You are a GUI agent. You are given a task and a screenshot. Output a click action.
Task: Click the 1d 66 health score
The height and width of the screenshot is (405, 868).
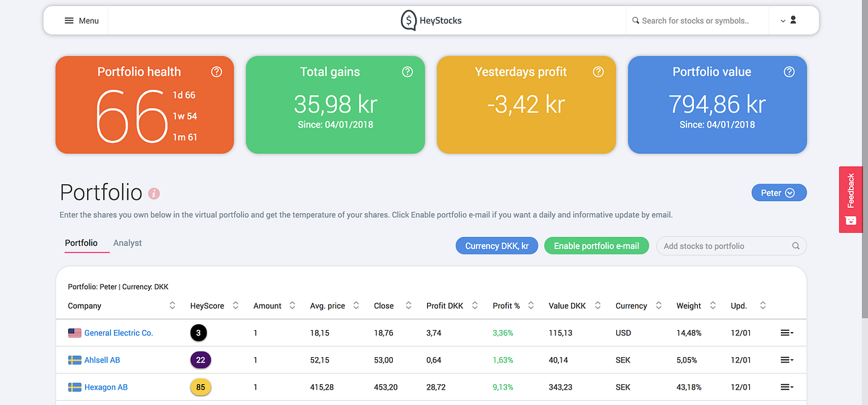click(x=184, y=95)
